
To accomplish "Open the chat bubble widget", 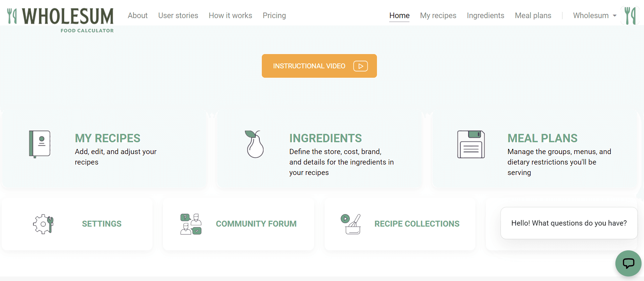I will 628,263.
